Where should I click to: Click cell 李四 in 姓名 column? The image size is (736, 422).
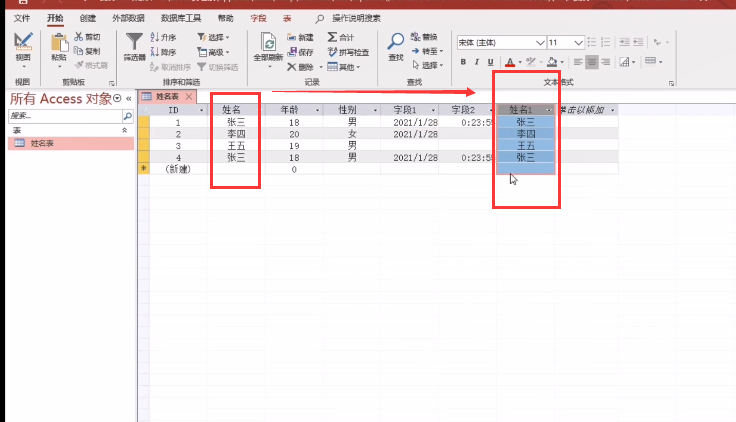(x=237, y=134)
